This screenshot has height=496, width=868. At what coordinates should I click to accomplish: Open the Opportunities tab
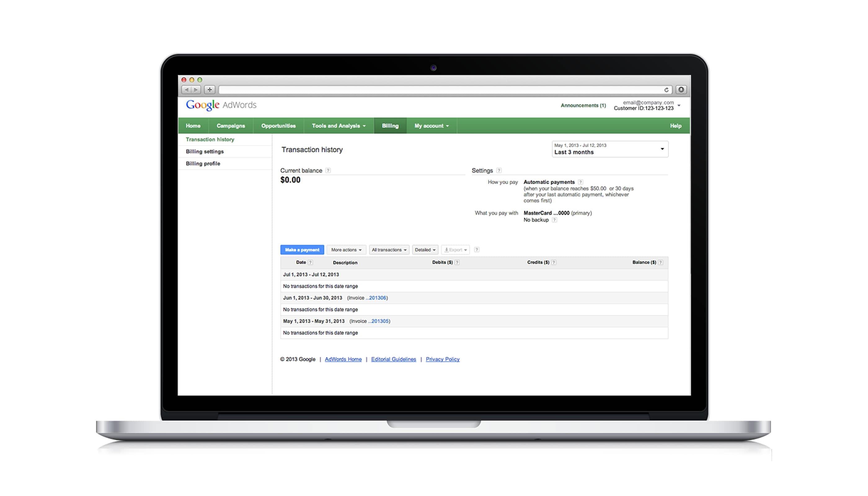click(x=278, y=126)
